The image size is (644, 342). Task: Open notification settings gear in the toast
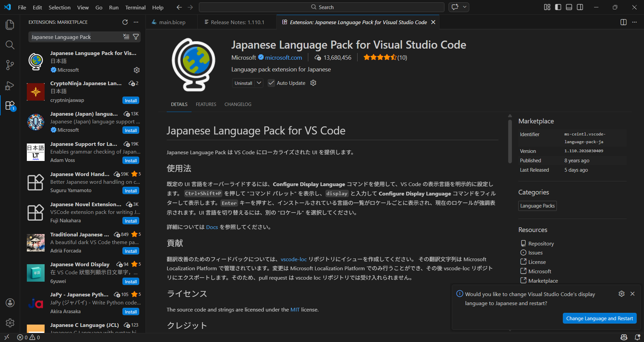[x=622, y=294]
